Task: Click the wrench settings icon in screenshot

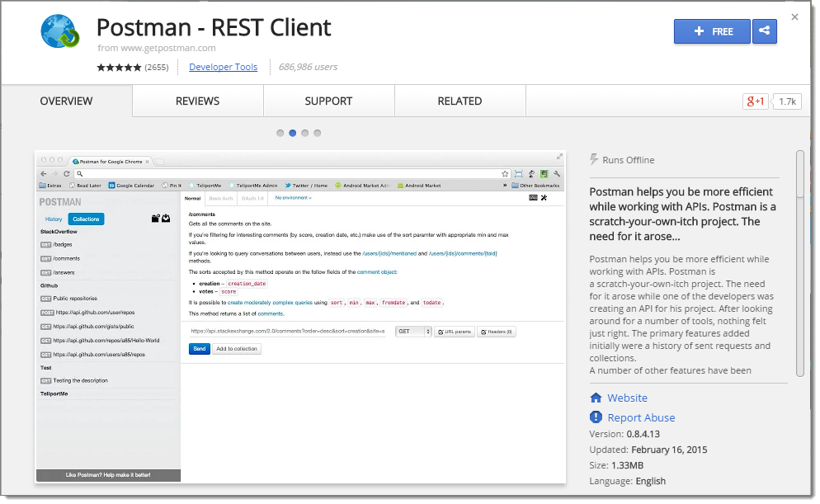Action: coord(557,173)
